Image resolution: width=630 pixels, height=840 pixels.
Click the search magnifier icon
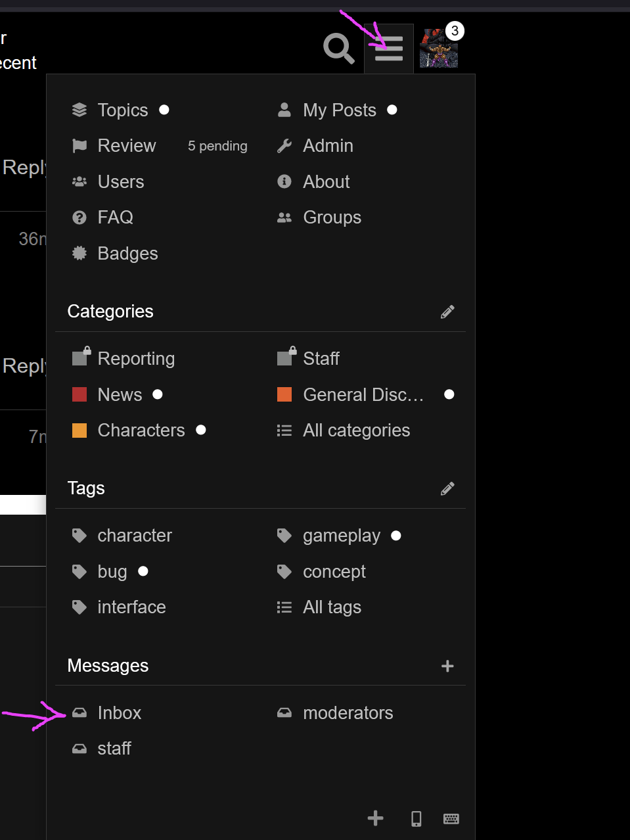[338, 49]
